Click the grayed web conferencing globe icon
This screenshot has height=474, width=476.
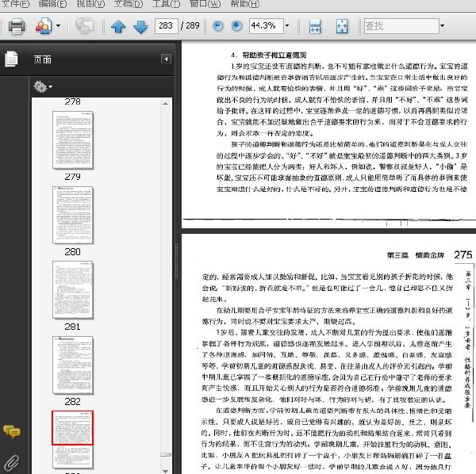coord(84,26)
